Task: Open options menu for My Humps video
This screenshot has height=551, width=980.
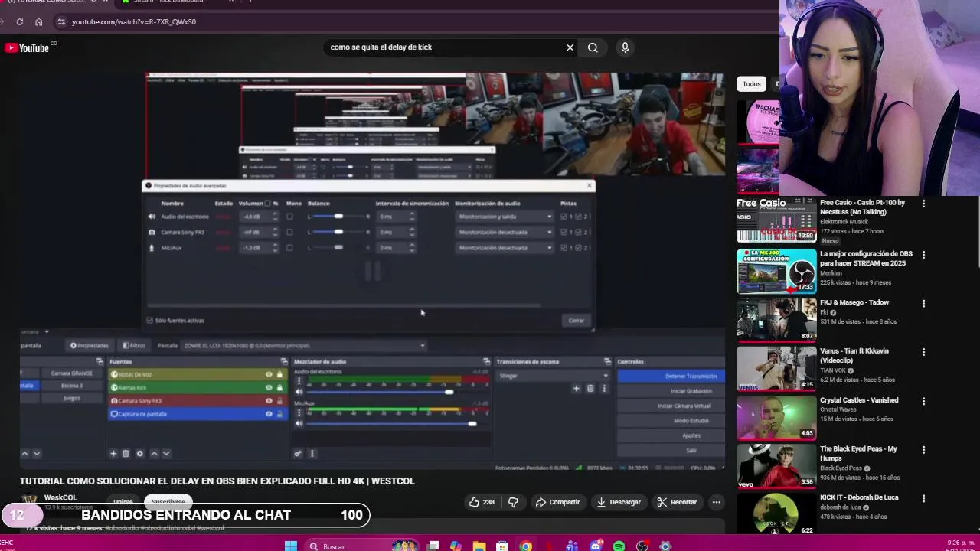Action: click(x=923, y=450)
